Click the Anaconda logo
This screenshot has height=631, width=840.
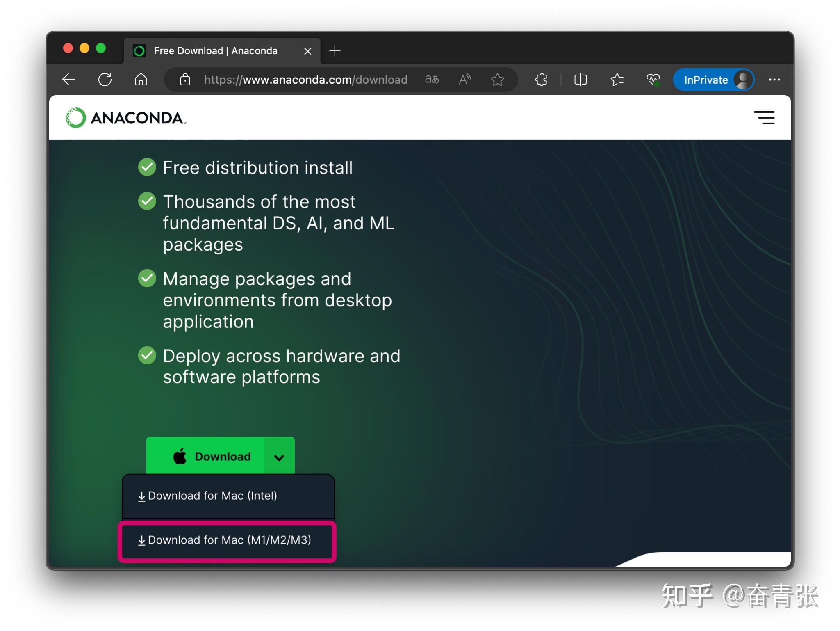pos(126,118)
